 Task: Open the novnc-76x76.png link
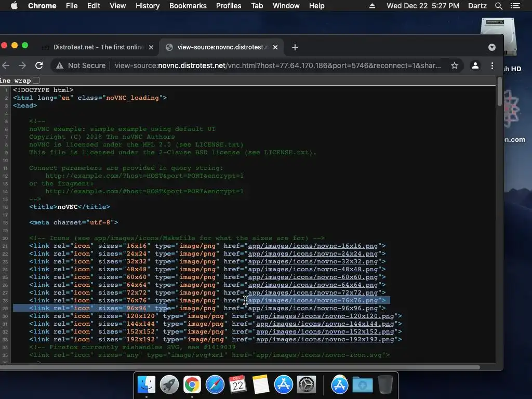(x=313, y=301)
